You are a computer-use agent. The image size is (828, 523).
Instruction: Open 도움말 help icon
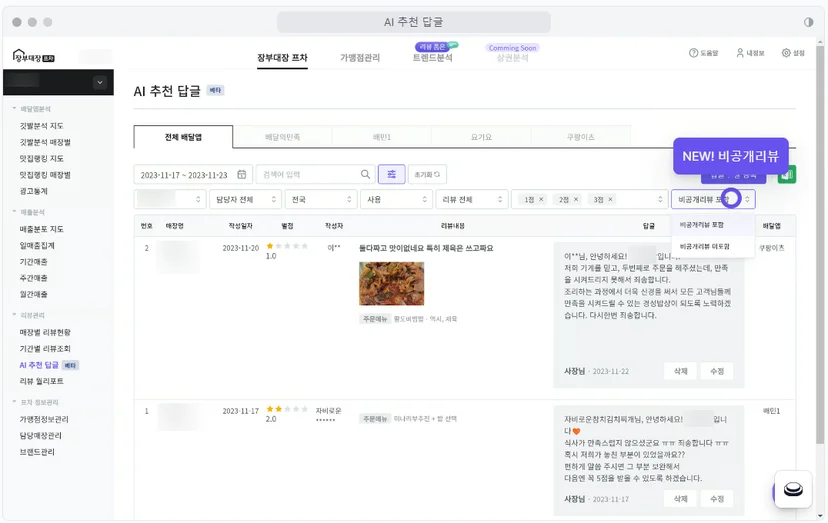[693, 53]
